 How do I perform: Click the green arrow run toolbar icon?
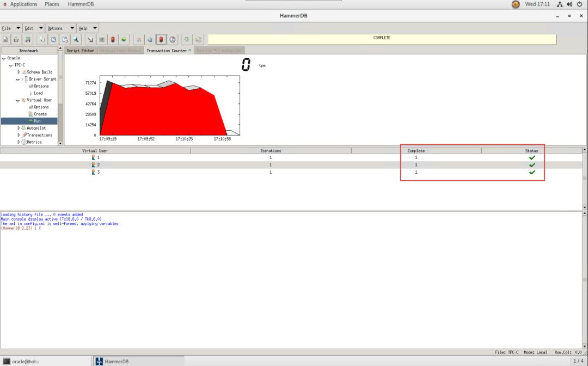coord(124,39)
